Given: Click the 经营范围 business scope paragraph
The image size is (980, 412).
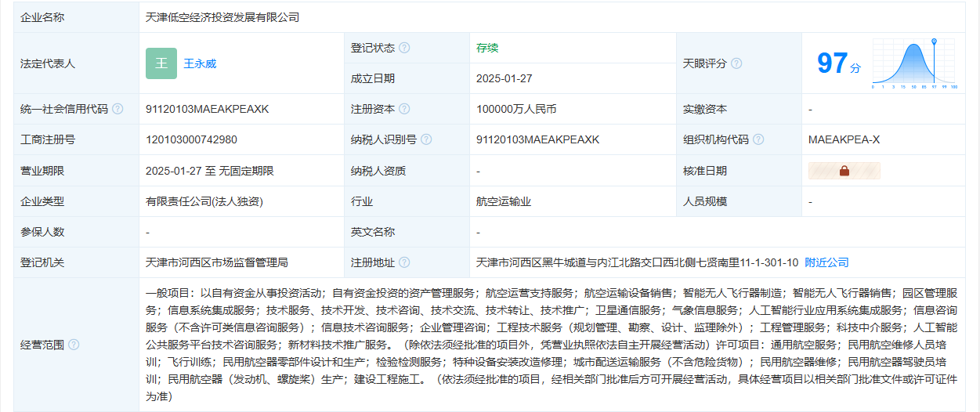Looking at the screenshot, I should click(x=551, y=345).
